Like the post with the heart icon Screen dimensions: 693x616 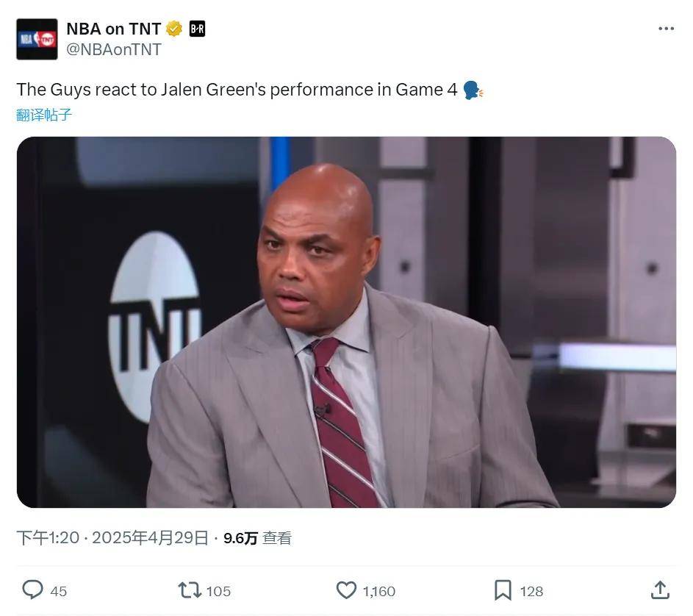tap(346, 590)
